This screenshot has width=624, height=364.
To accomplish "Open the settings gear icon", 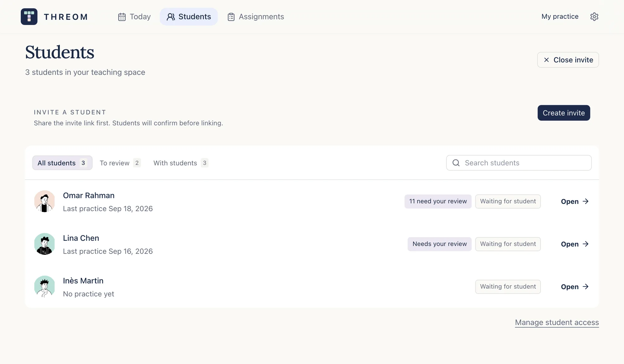I will [x=594, y=17].
